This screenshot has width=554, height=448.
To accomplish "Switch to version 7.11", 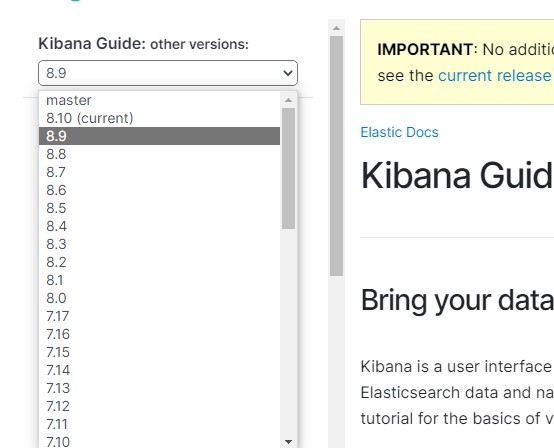I will coord(159,424).
